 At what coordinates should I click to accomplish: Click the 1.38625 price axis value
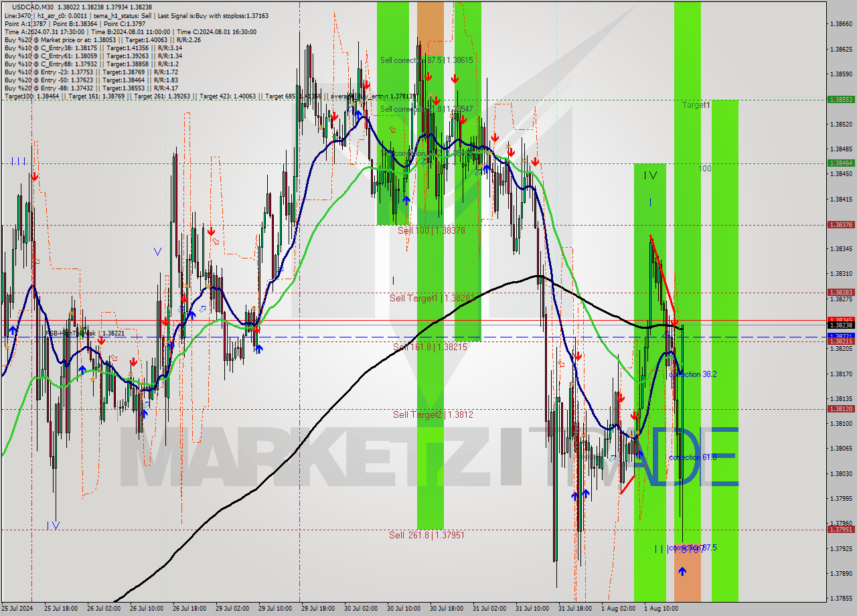pos(841,50)
